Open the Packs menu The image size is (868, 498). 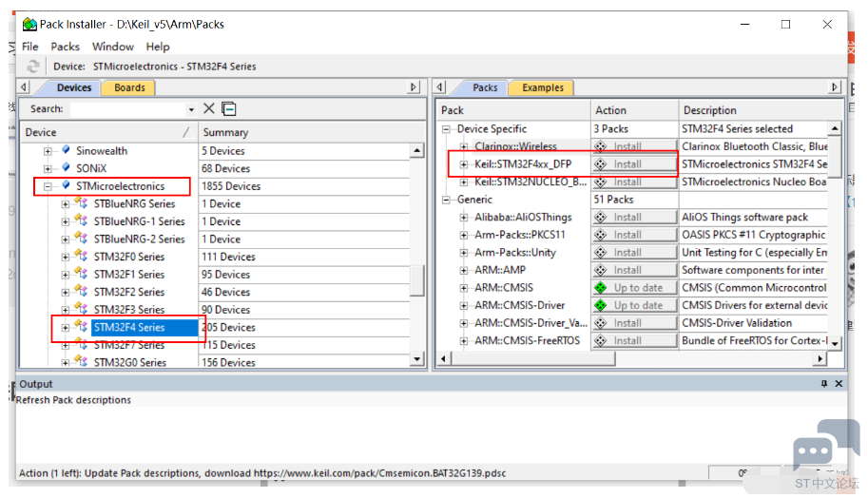(66, 47)
